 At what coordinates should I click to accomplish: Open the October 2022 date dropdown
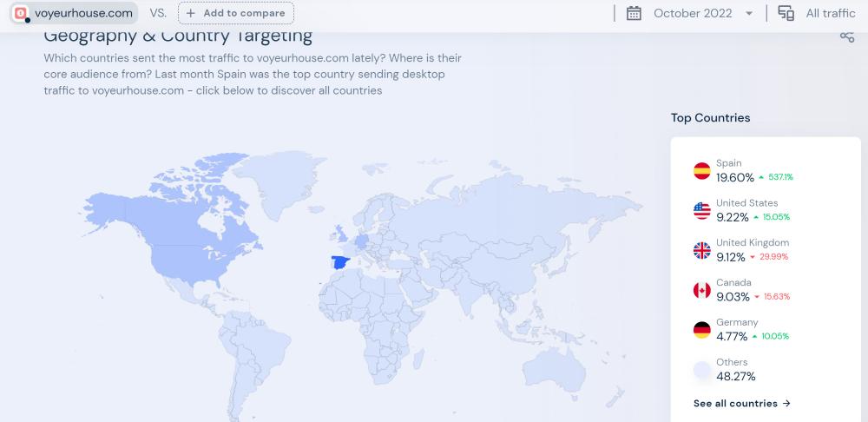point(692,13)
